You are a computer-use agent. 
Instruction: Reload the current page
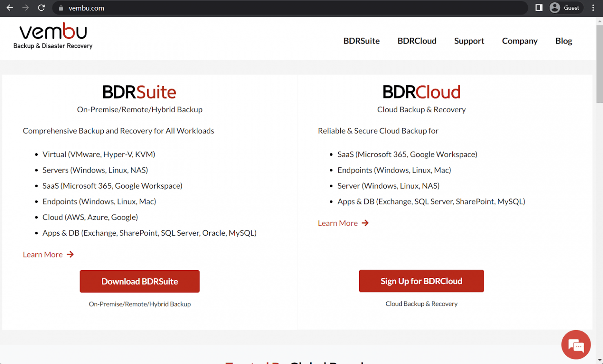[41, 8]
